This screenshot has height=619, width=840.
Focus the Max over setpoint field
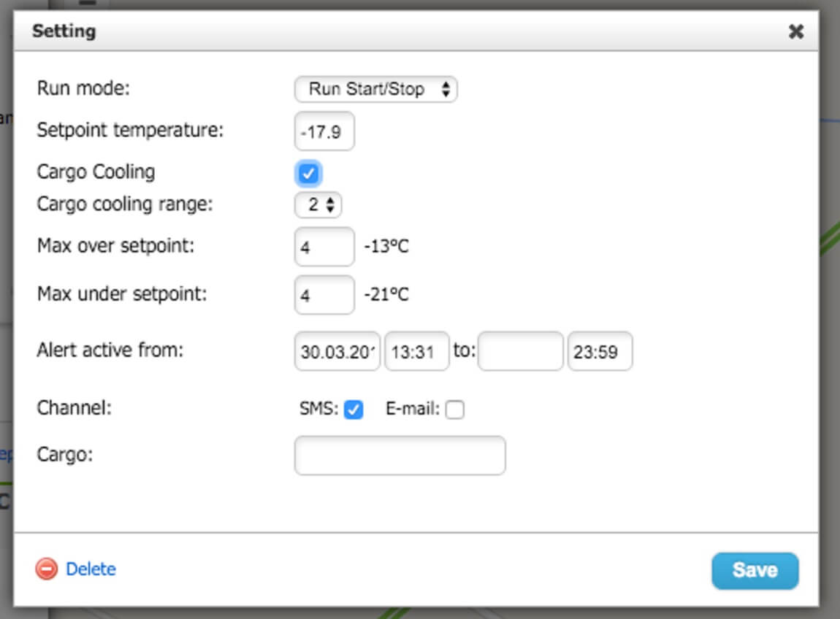324,247
